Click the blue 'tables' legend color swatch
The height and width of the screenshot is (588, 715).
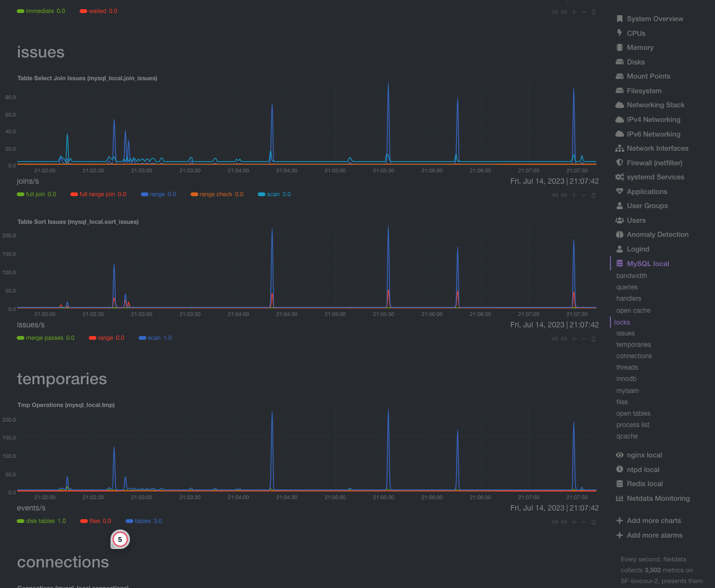[129, 521]
